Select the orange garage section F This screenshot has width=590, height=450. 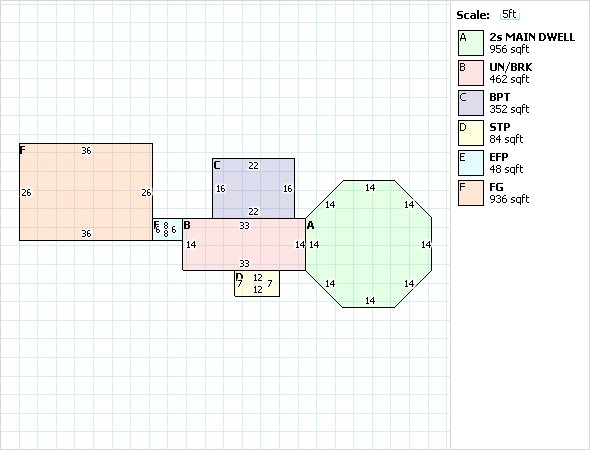click(x=86, y=192)
